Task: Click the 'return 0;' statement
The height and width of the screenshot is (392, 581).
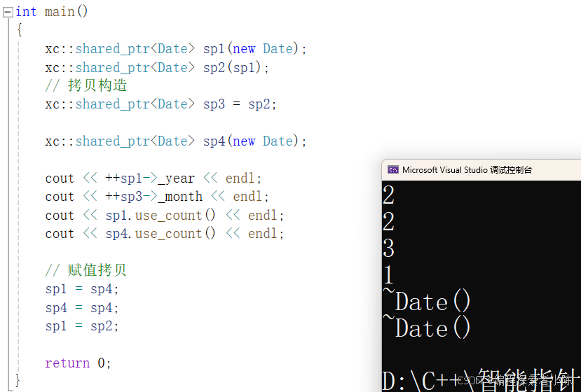Action: pos(78,363)
